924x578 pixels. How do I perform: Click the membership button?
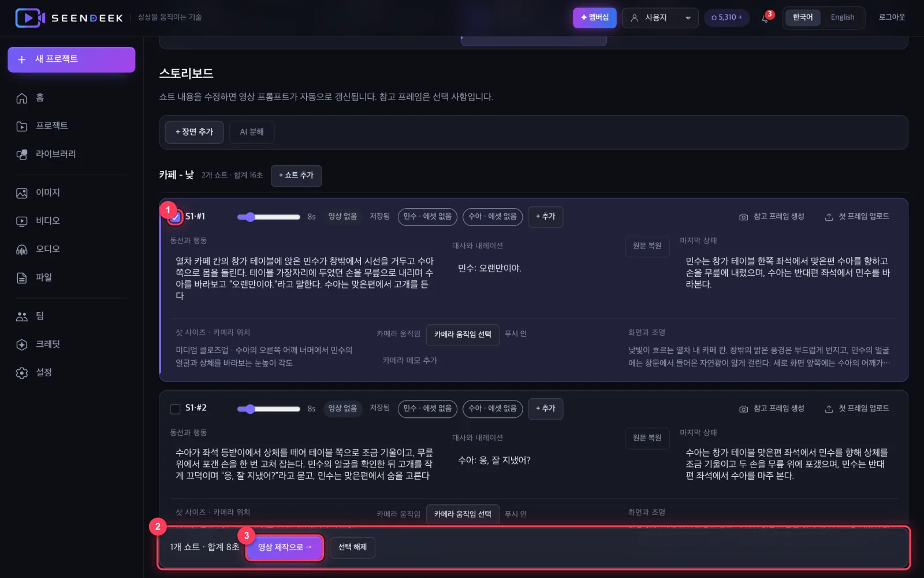(594, 18)
